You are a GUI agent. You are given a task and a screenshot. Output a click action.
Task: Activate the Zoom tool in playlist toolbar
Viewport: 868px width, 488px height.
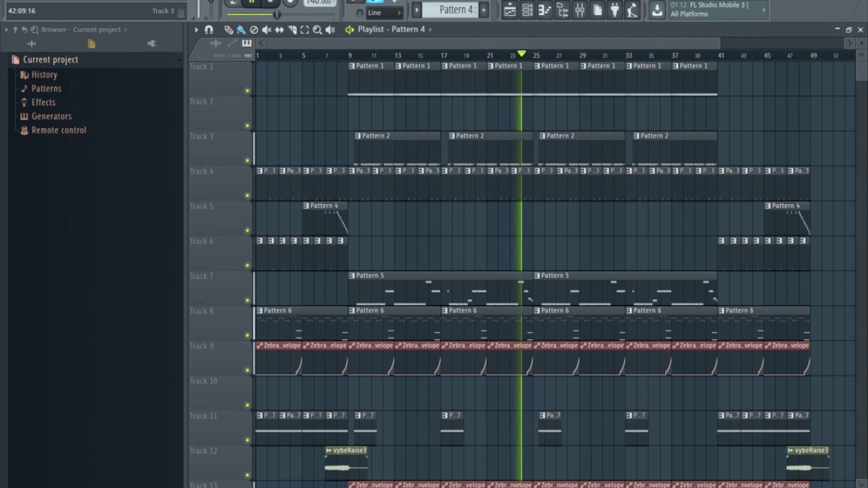point(317,29)
